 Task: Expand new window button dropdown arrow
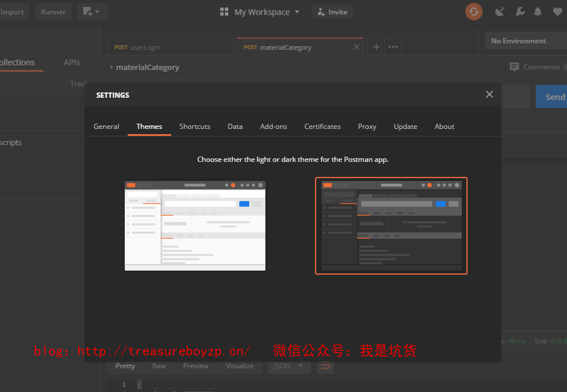(x=97, y=12)
